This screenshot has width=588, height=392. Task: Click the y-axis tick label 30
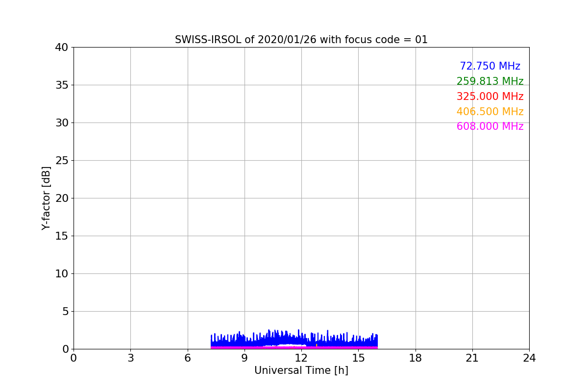tap(62, 123)
